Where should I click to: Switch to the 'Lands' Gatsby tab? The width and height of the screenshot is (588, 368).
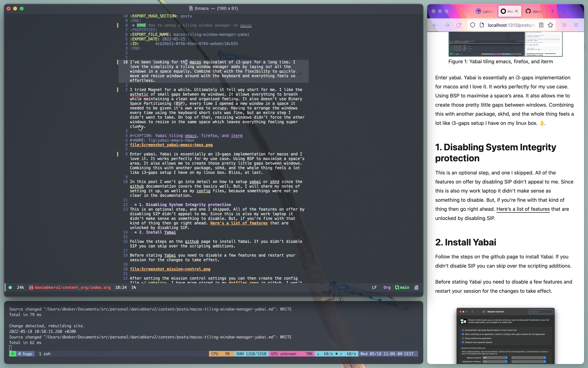pos(484,11)
